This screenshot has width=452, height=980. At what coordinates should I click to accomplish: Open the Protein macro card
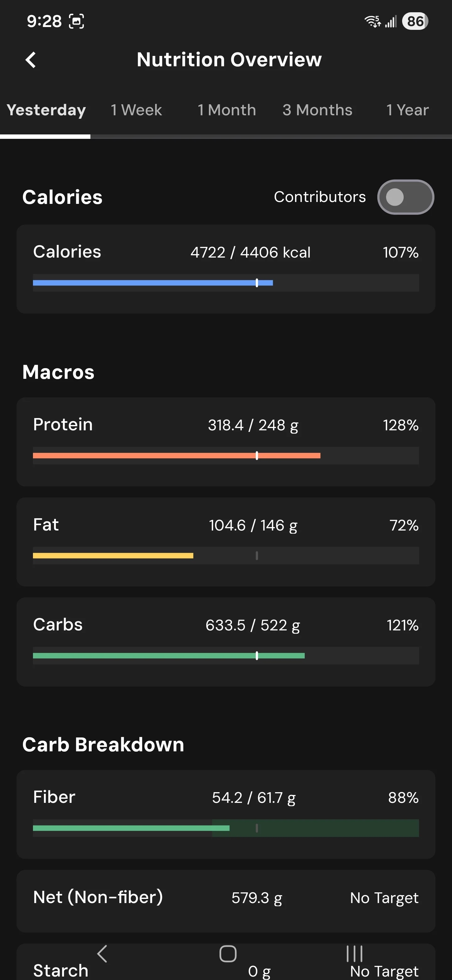(226, 442)
